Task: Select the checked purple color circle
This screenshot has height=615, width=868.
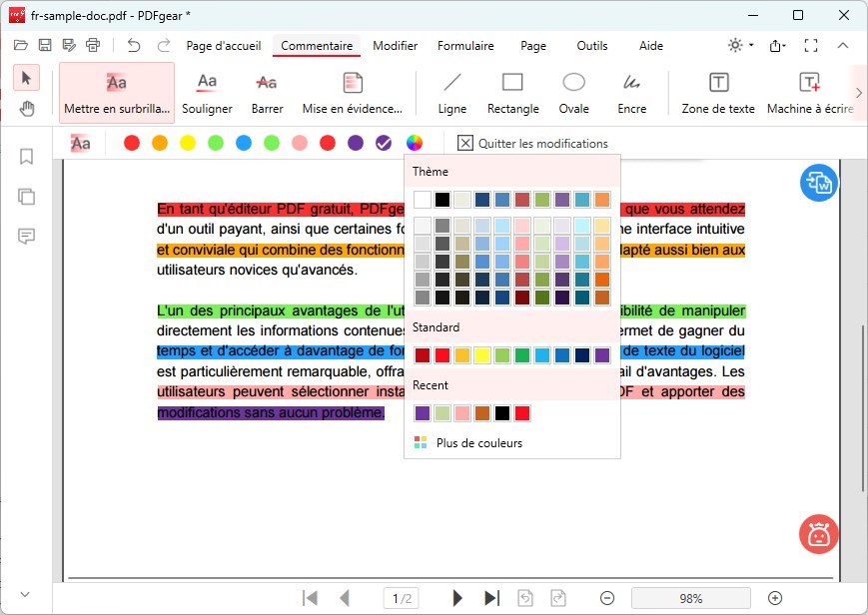Action: (384, 144)
